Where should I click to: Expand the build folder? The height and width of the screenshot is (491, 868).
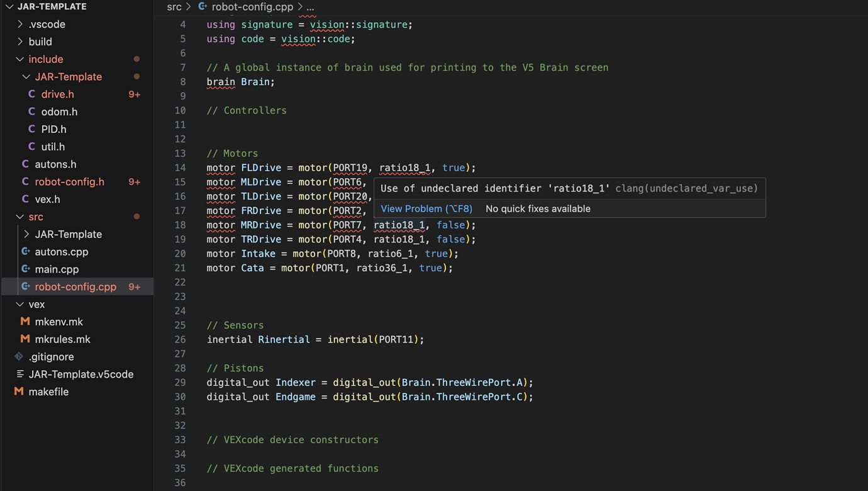19,42
